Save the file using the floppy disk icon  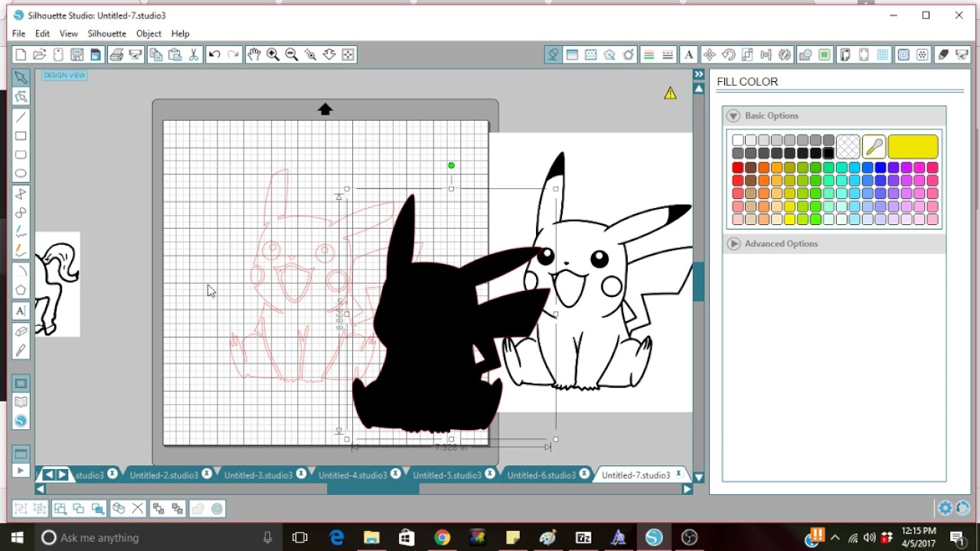click(77, 54)
